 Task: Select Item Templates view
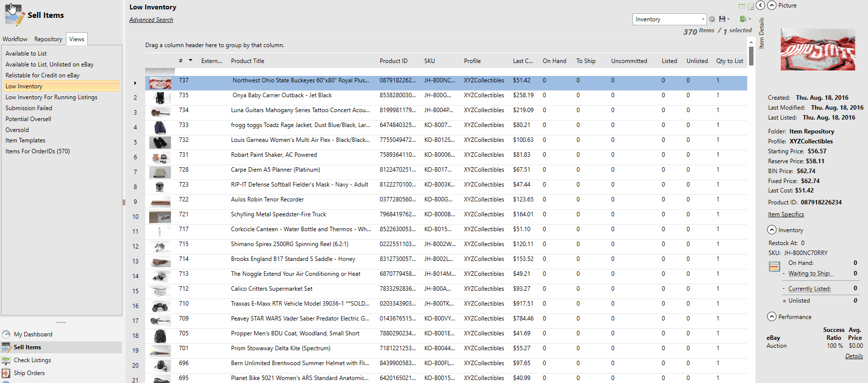25,140
